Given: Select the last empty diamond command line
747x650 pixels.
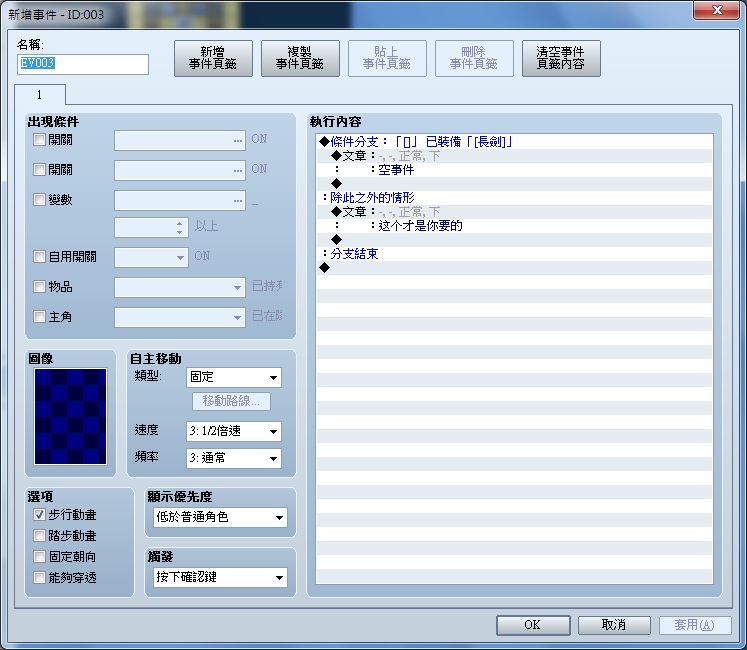Looking at the screenshot, I should (515, 268).
